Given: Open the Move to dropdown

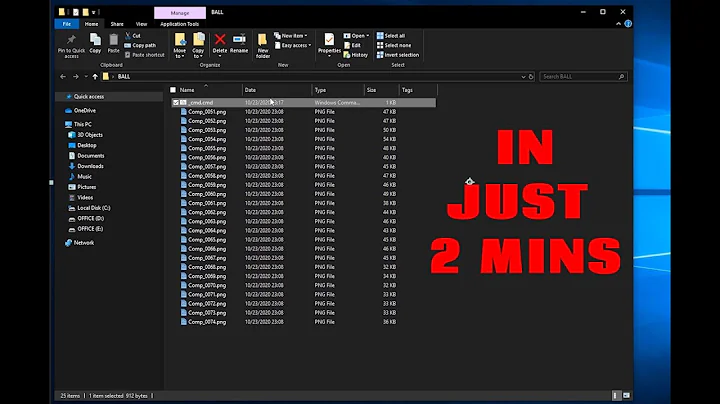Looking at the screenshot, I should [x=180, y=44].
